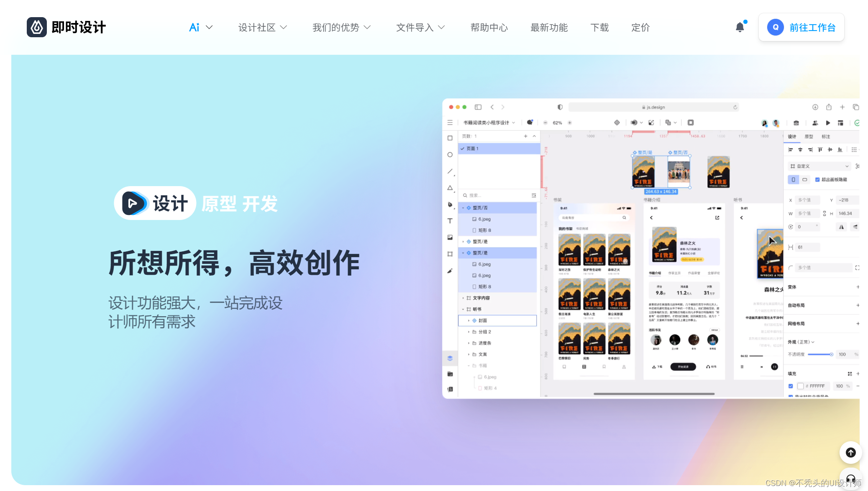Toggle the 超出画板隐藏 checkbox
The height and width of the screenshot is (491, 868).
pyautogui.click(x=817, y=179)
